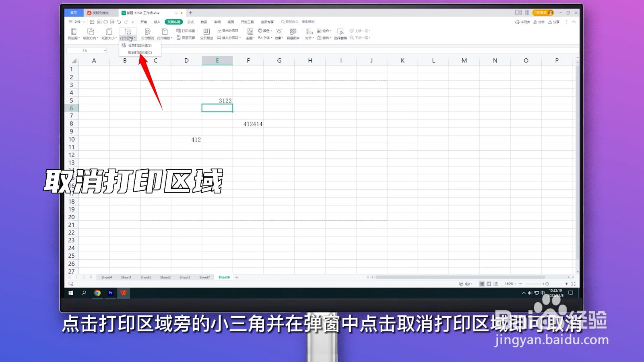This screenshot has height=362, width=644.
Task: Click the redo arrow icon
Action: click(126, 22)
